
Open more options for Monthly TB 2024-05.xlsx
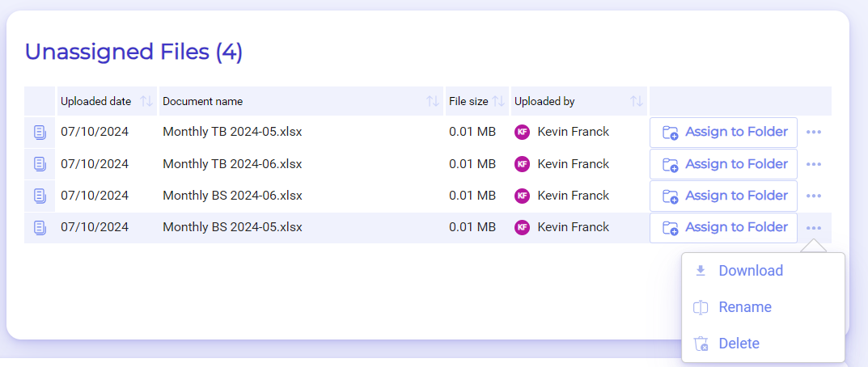coord(814,133)
